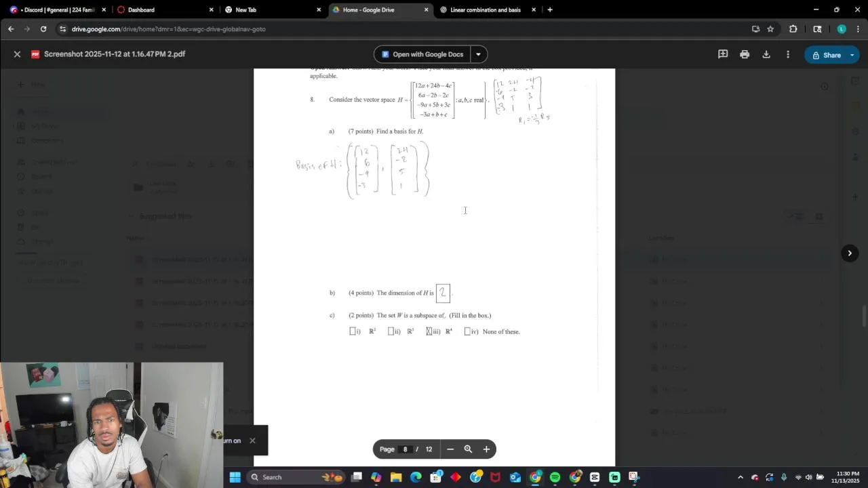Click the PDF file name title
This screenshot has height=488, width=868.
coord(115,54)
